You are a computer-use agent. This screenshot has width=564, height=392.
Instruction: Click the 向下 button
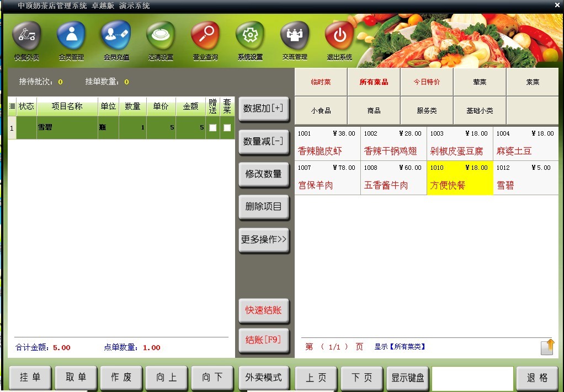coord(212,377)
